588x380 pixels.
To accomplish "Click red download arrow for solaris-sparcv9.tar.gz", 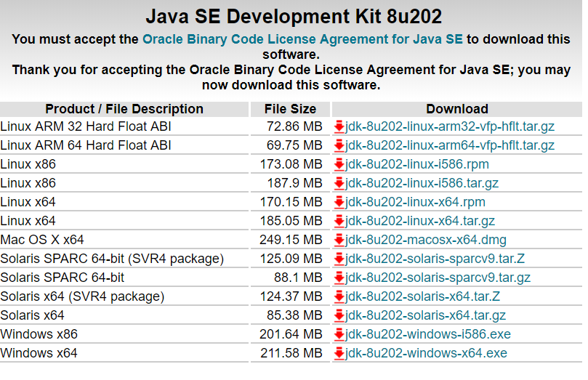I will (339, 278).
